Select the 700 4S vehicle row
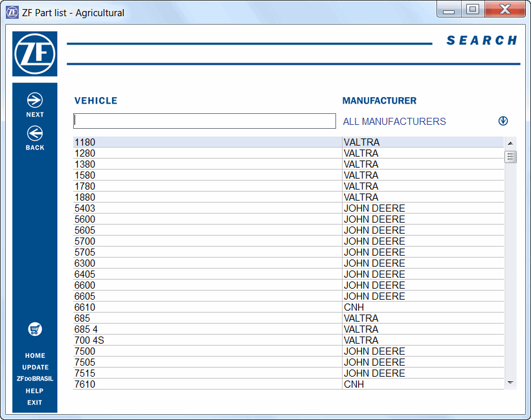531x420 pixels. pos(207,340)
